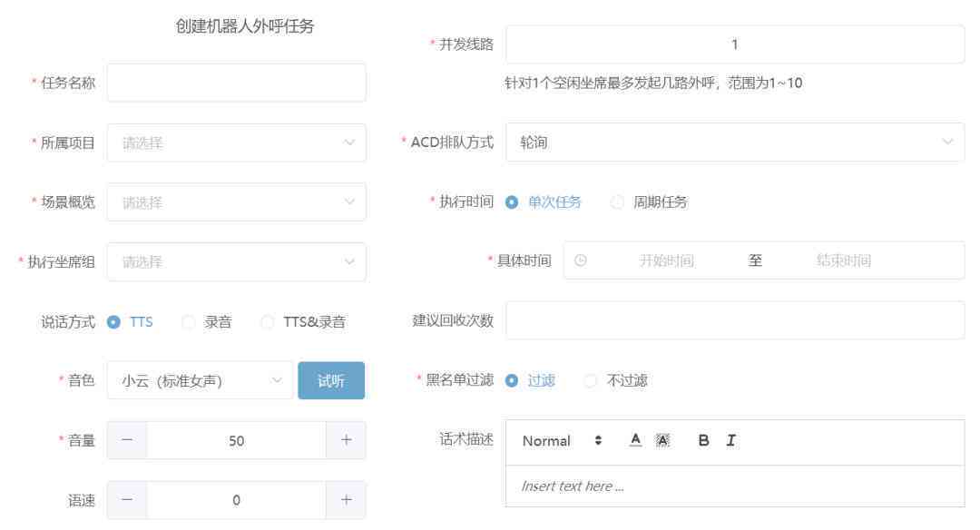Click the 'Insert text here' editor area
This screenshot has height=530, width=980.
click(x=735, y=486)
